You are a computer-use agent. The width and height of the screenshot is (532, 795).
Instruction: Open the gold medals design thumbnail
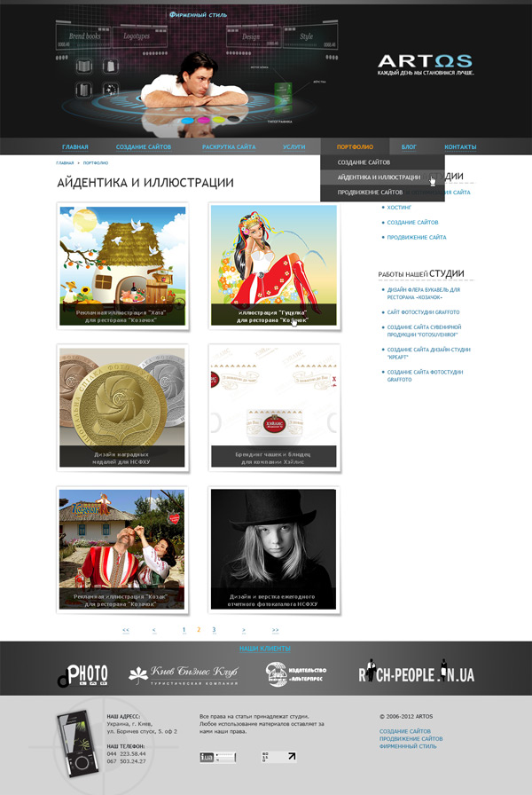pyautogui.click(x=122, y=408)
